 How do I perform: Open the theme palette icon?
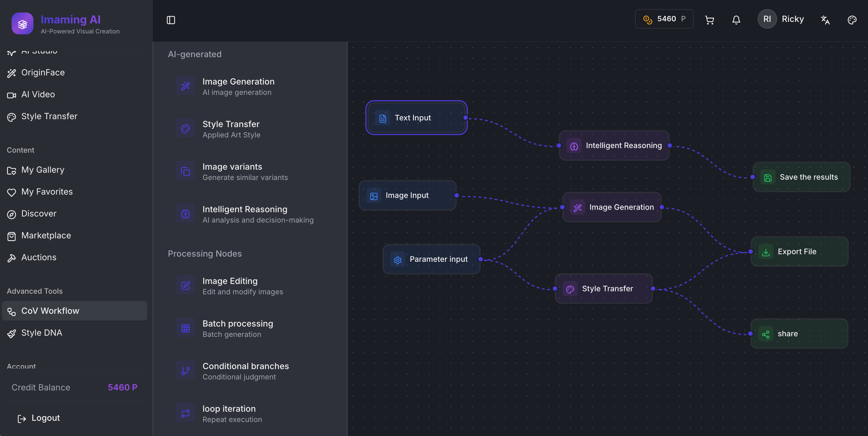[852, 20]
